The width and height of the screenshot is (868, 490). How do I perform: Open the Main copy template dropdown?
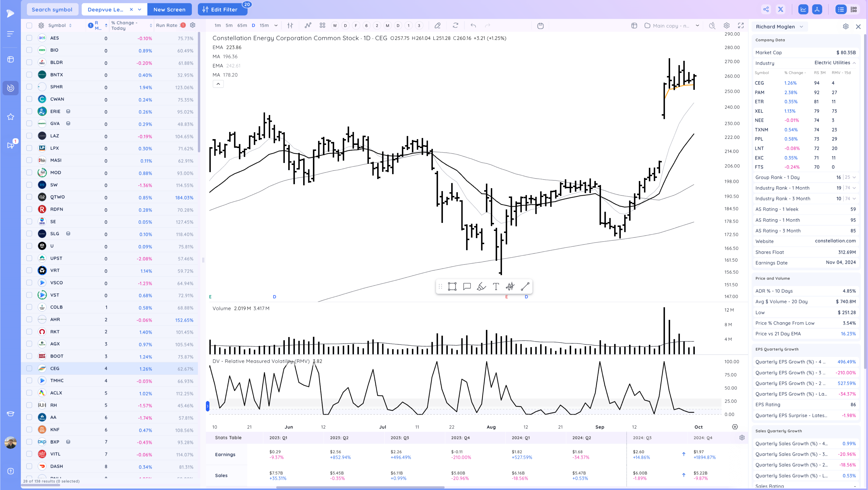coord(697,26)
